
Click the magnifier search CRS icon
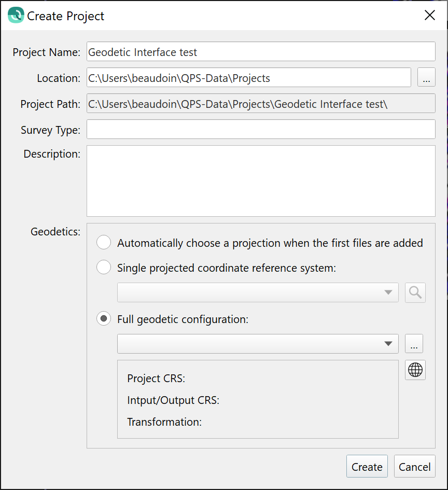(415, 292)
